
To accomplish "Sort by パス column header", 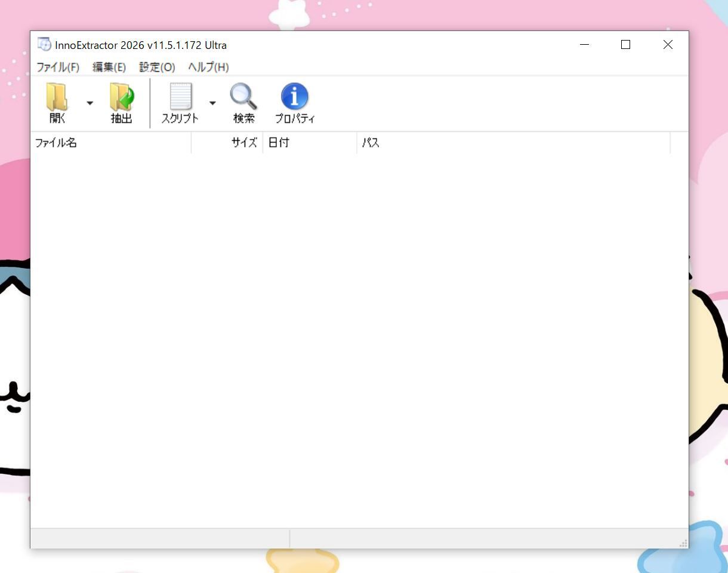I will point(514,143).
